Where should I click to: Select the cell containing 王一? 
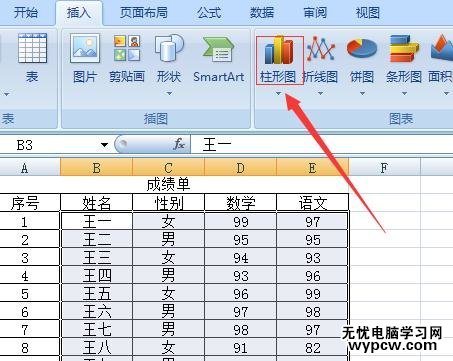point(96,221)
